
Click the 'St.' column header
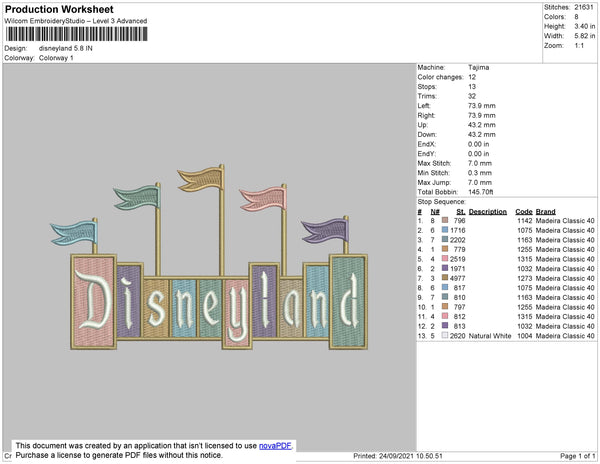point(461,212)
